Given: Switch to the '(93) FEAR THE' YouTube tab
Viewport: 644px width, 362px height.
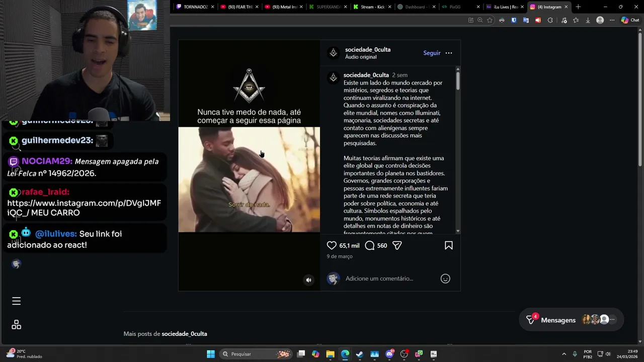Looking at the screenshot, I should [x=240, y=7].
